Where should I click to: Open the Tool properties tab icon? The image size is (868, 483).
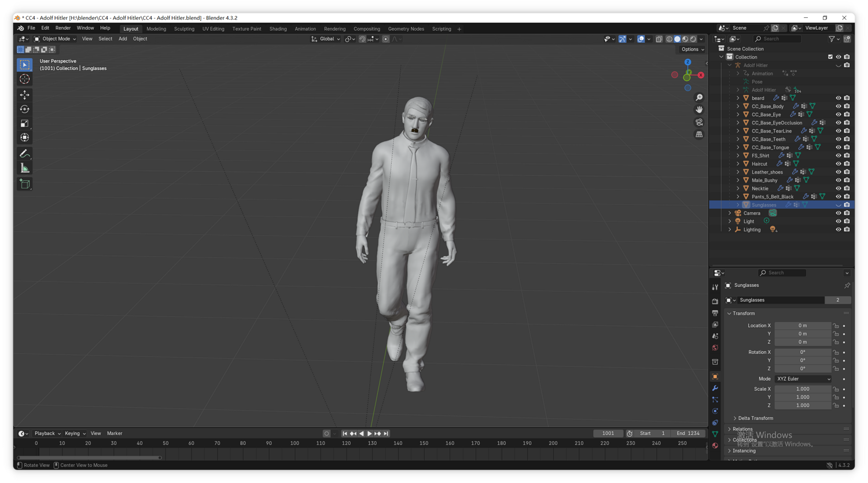[x=715, y=287]
